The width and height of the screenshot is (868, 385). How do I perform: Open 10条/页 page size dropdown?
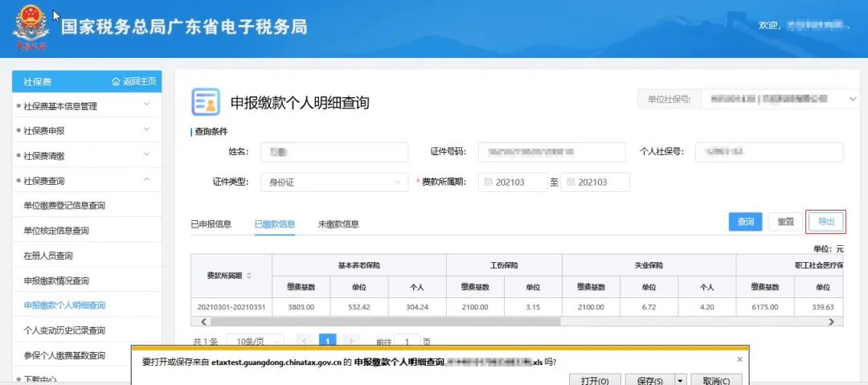(x=256, y=342)
